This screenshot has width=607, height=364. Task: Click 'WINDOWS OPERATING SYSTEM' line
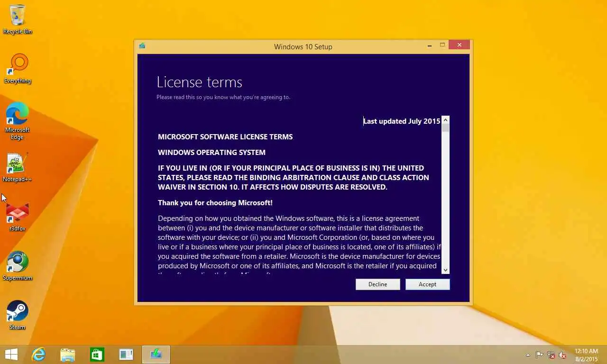[212, 152]
